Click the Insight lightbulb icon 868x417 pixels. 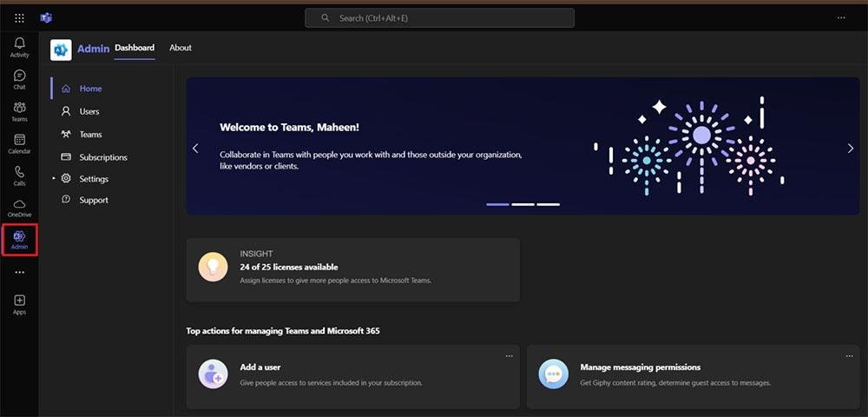pos(214,267)
